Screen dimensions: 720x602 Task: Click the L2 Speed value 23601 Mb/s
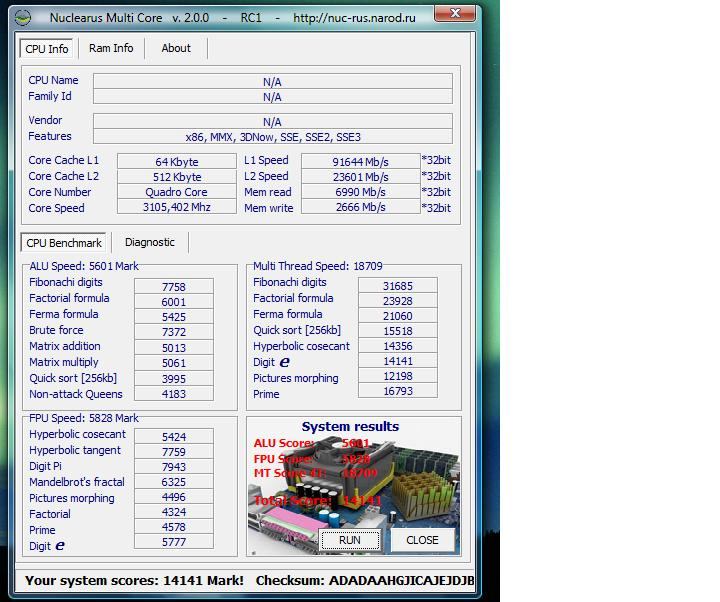click(x=360, y=176)
